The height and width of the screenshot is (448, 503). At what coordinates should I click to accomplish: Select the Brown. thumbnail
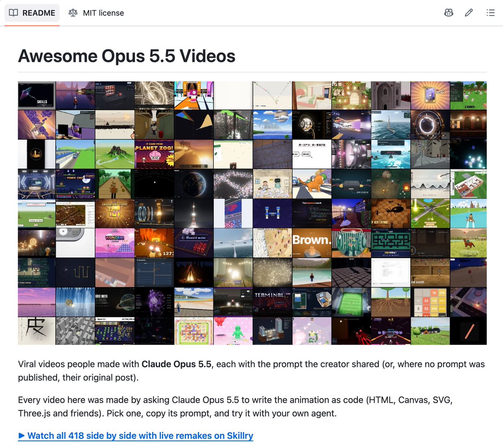click(312, 243)
